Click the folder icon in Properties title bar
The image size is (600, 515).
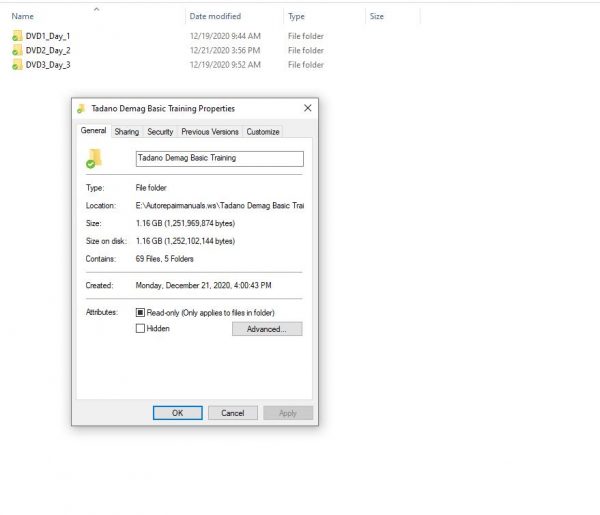pyautogui.click(x=81, y=109)
